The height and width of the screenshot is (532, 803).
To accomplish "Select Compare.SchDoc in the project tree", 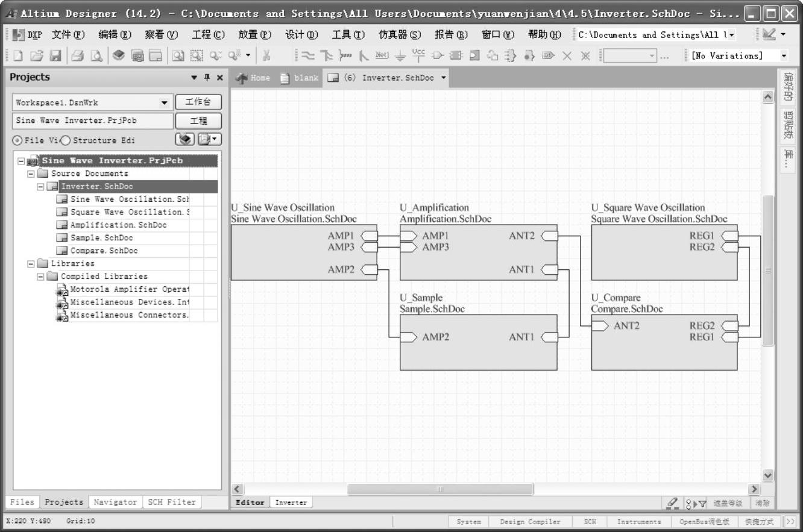I will [104, 251].
